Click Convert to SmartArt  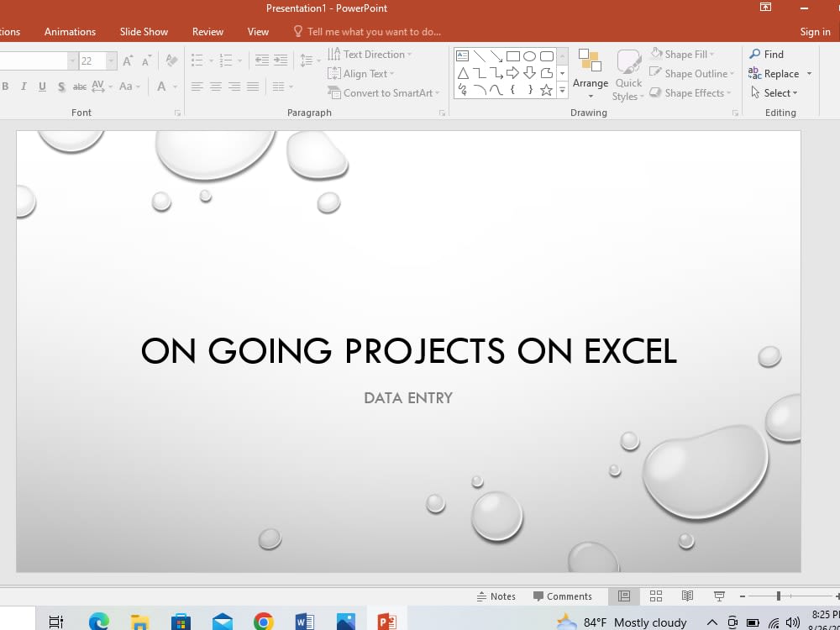click(x=384, y=92)
